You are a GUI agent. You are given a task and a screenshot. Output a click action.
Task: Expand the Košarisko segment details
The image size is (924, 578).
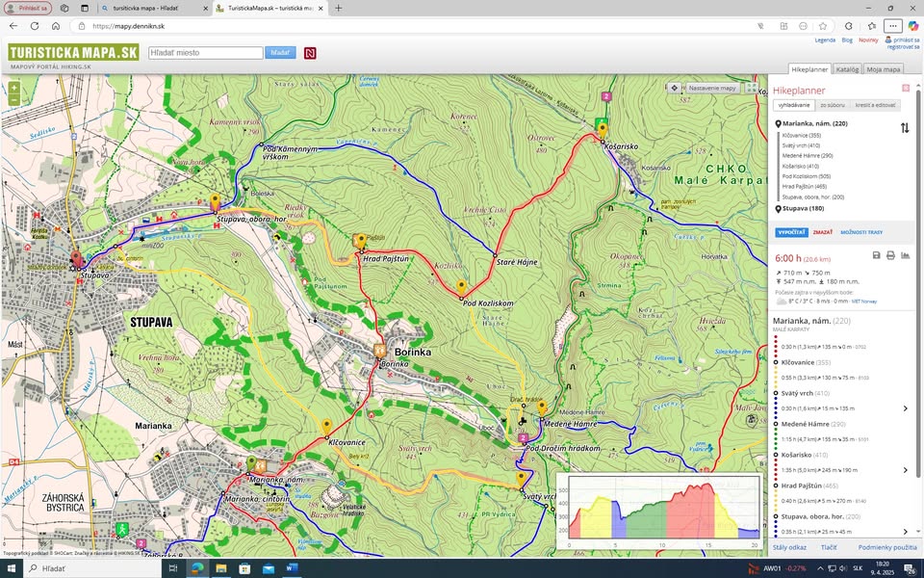pos(905,470)
